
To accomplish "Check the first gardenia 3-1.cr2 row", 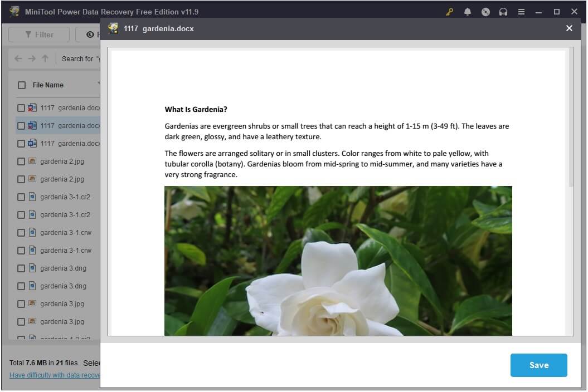I will pos(21,197).
